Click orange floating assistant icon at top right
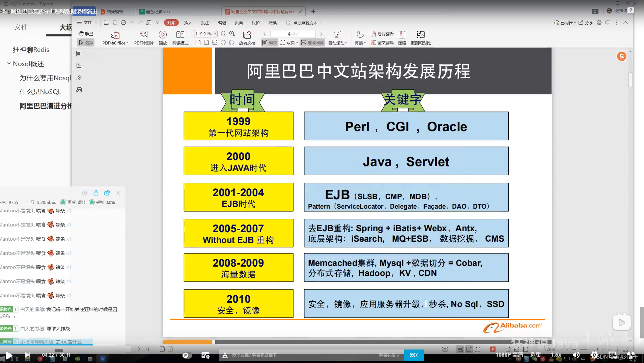644x363 pixels. tap(621, 56)
